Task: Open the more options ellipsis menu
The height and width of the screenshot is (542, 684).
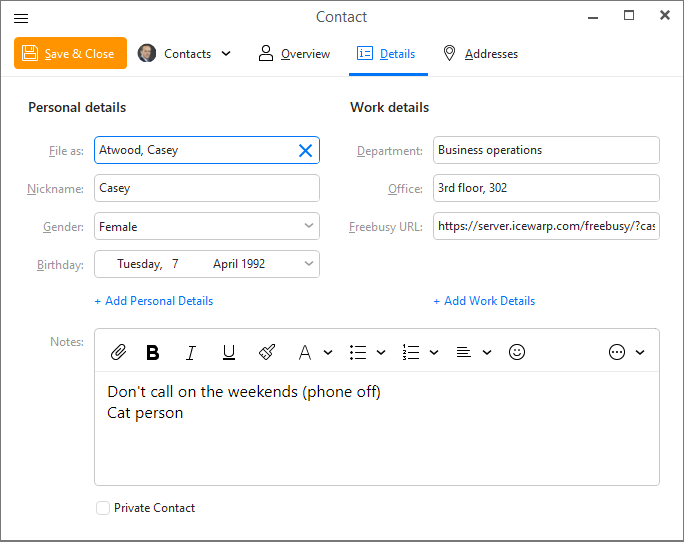Action: tap(617, 352)
